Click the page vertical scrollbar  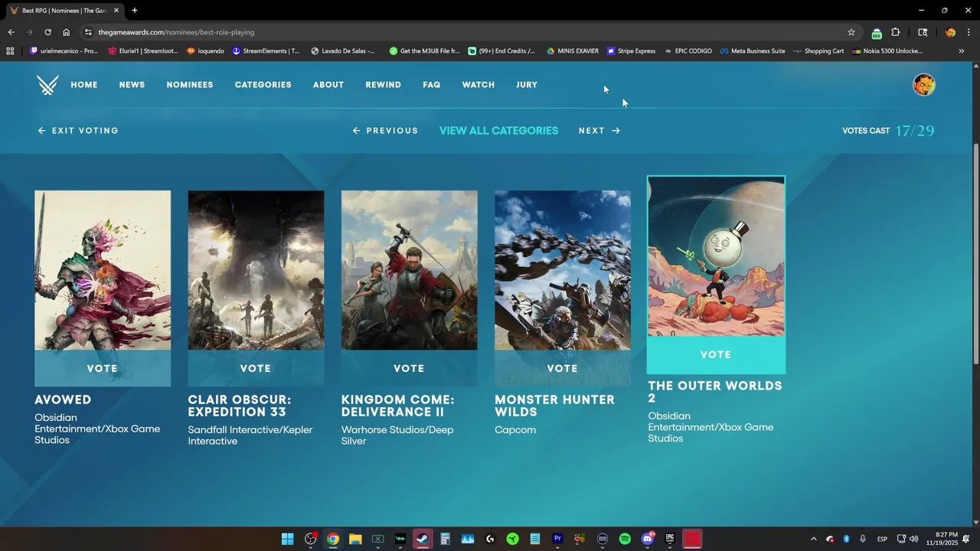(x=975, y=253)
